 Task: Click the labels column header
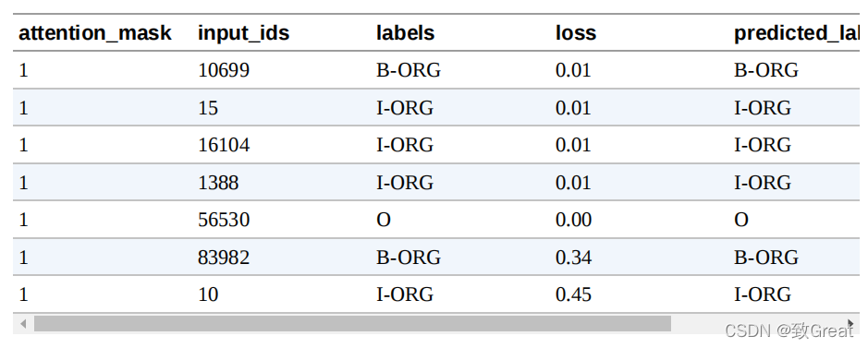pyautogui.click(x=405, y=33)
